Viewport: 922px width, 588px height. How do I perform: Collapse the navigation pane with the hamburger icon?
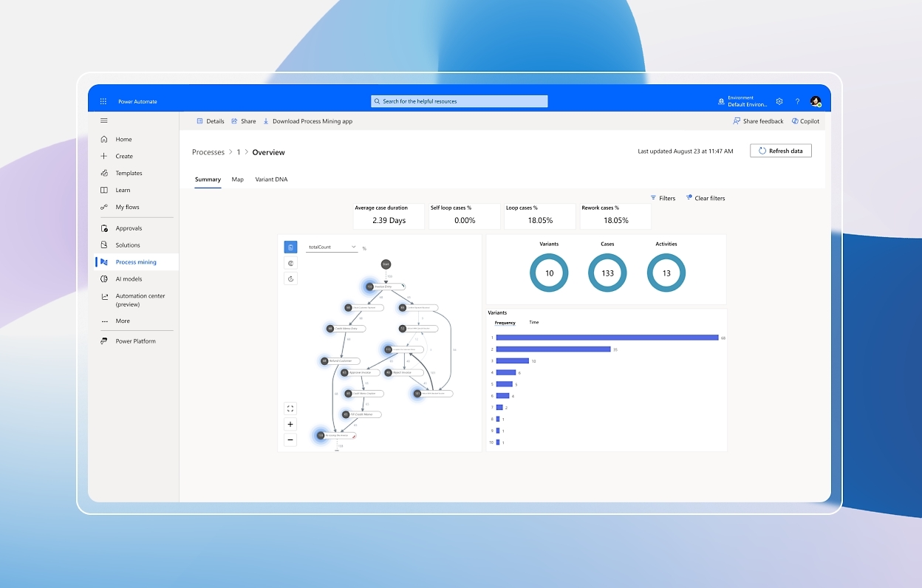[103, 120]
